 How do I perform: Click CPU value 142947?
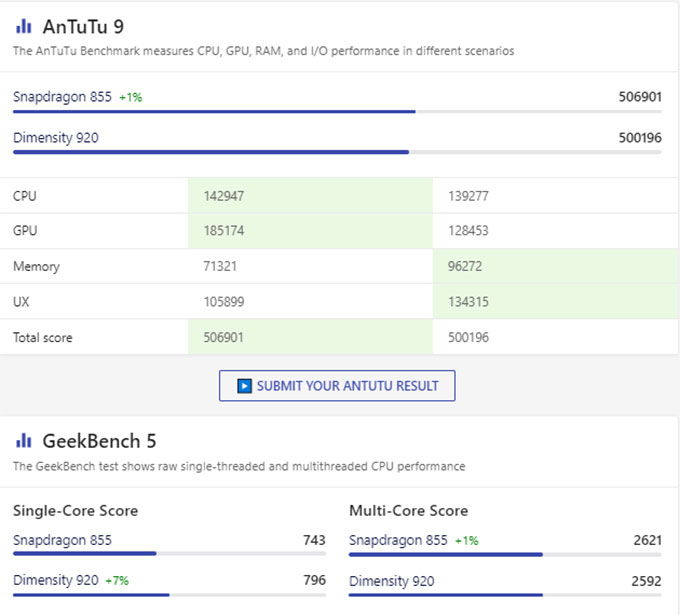pyautogui.click(x=224, y=196)
